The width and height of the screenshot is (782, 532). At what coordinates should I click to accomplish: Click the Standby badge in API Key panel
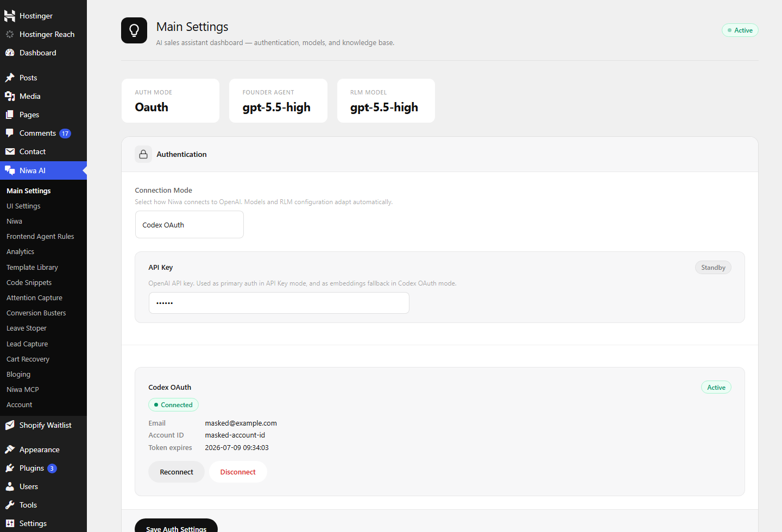(713, 268)
